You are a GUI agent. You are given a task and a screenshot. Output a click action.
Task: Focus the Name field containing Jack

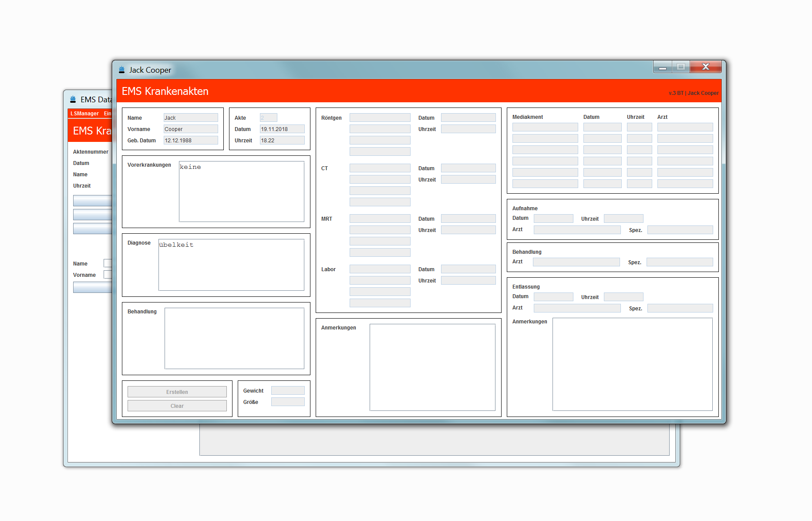190,118
